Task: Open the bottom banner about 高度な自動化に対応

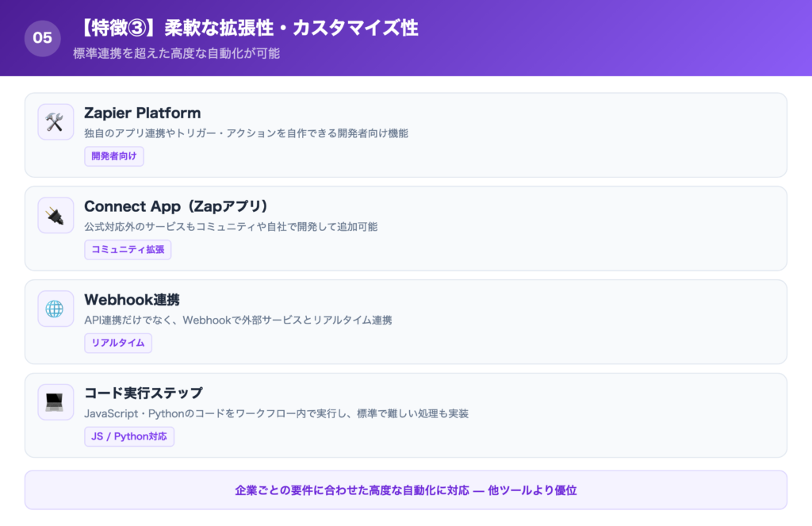Action: [406, 490]
